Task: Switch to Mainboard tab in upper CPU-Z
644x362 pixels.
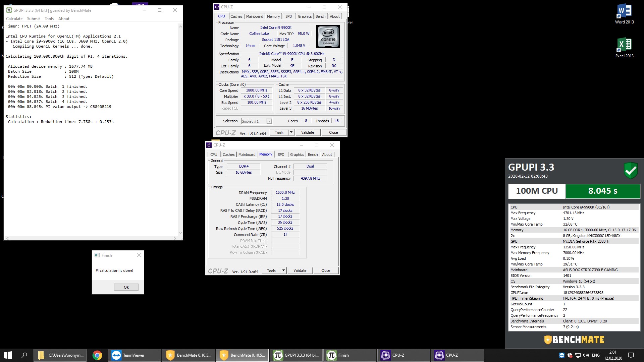Action: tap(255, 16)
